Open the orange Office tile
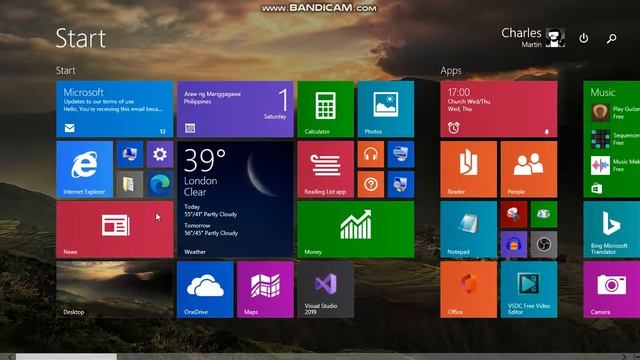This screenshot has width=640, height=360. [469, 290]
